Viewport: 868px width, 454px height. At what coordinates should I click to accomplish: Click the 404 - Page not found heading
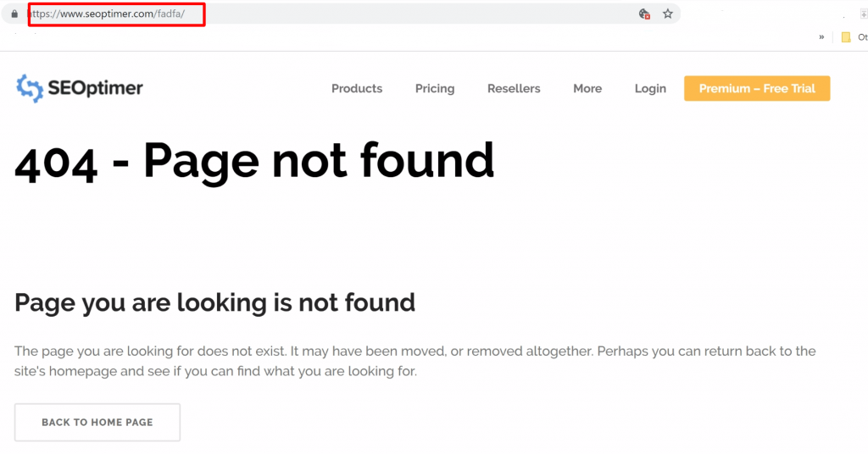254,161
